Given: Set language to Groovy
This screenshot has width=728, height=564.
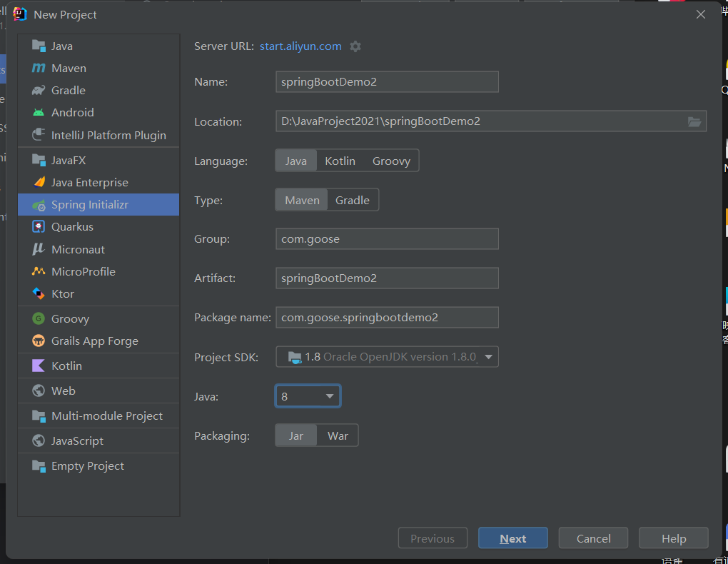Looking at the screenshot, I should 391,161.
